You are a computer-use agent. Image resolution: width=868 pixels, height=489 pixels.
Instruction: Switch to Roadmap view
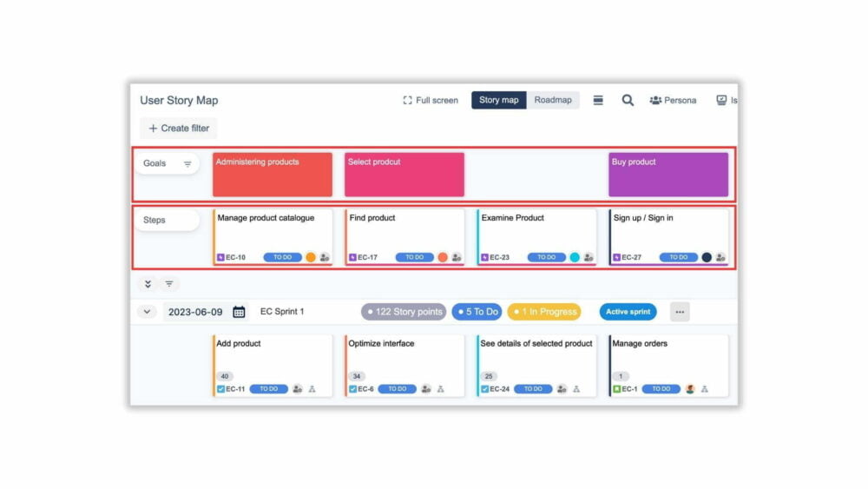(553, 100)
